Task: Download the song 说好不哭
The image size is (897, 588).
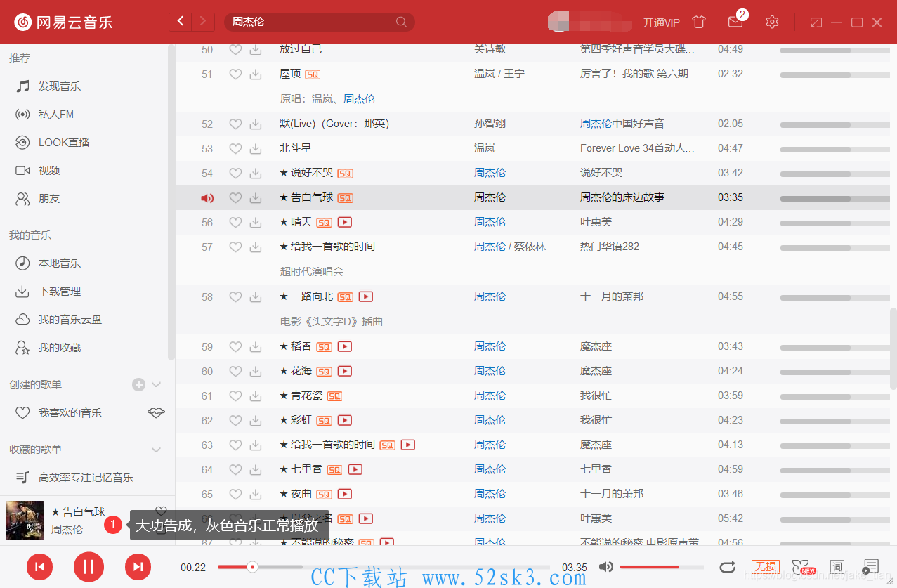Action: click(x=256, y=173)
